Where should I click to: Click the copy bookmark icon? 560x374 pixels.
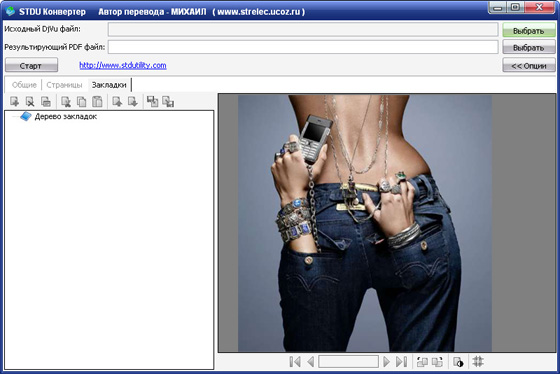coord(82,102)
